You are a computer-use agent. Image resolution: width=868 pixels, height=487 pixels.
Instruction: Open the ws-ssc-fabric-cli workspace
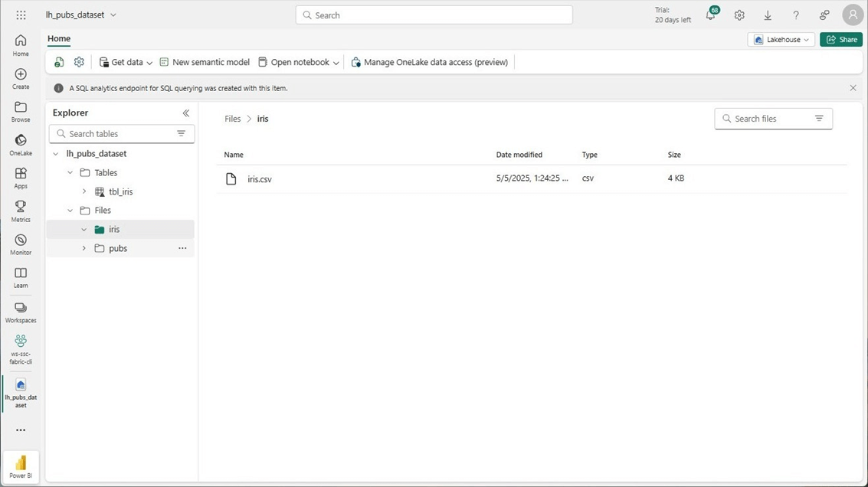click(21, 349)
